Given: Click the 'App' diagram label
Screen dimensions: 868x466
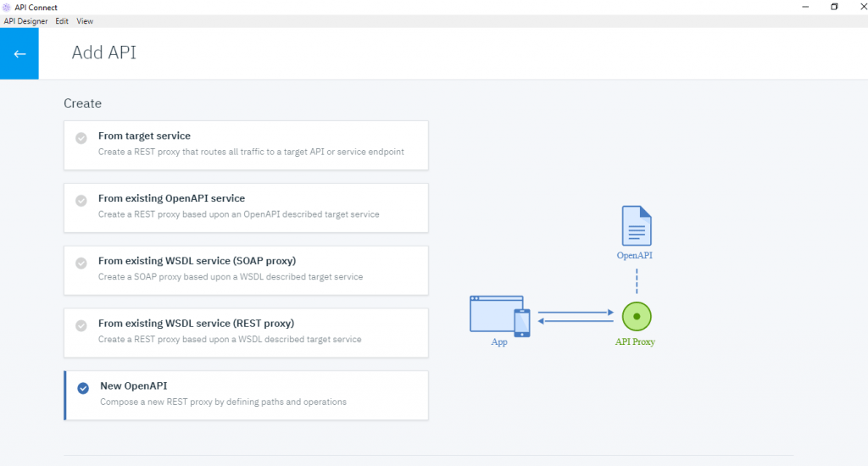Looking at the screenshot, I should click(499, 341).
